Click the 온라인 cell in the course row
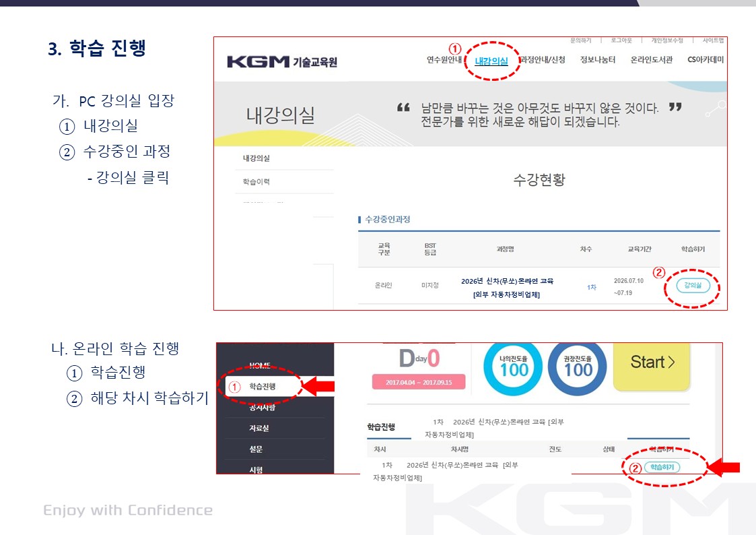The height and width of the screenshot is (535, 756). pos(383,285)
